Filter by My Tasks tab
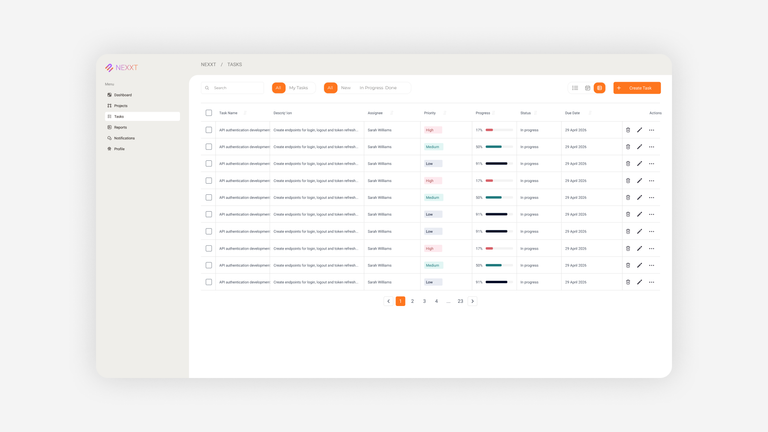This screenshot has width=768, height=432. [298, 88]
